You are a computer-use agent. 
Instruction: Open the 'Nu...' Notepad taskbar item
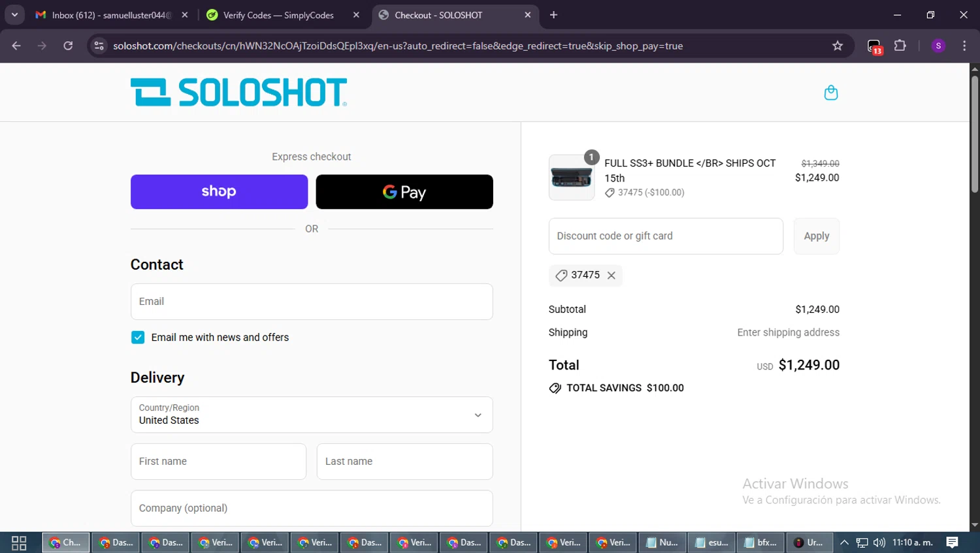coord(662,543)
